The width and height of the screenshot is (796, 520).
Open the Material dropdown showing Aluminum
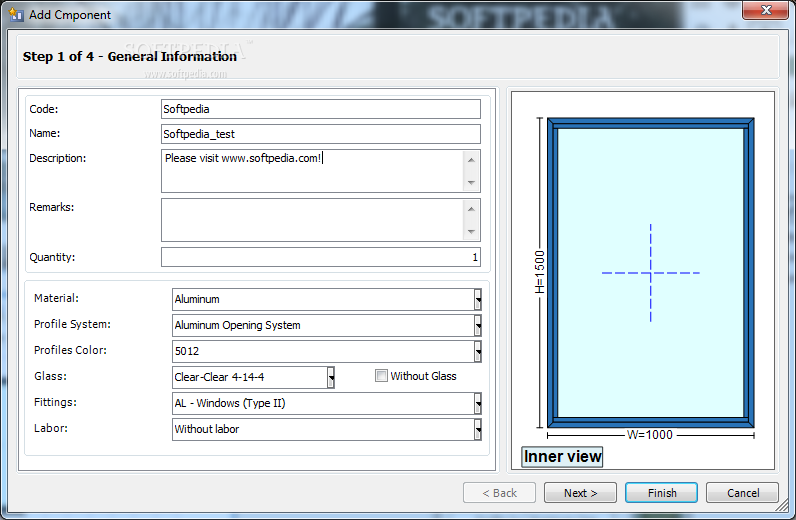point(478,300)
